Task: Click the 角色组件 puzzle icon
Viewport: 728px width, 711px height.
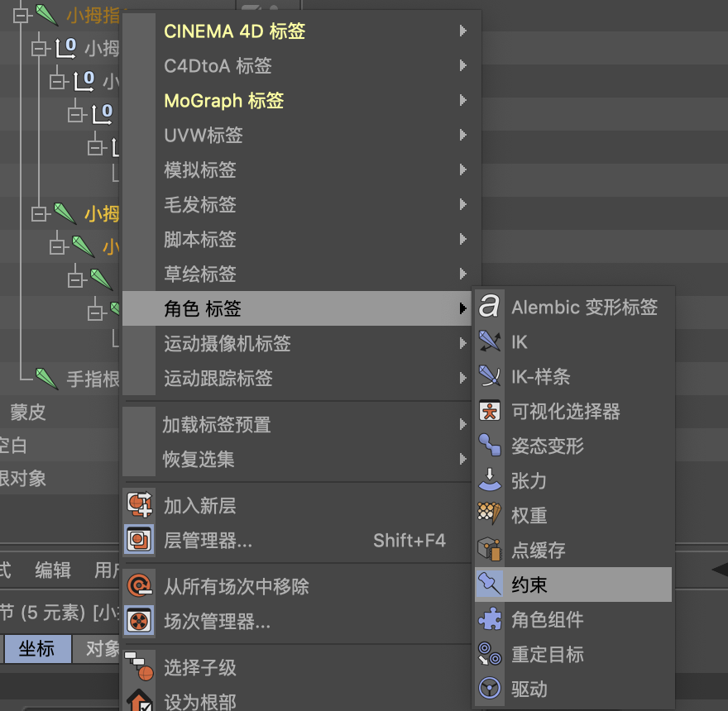Action: tap(490, 619)
